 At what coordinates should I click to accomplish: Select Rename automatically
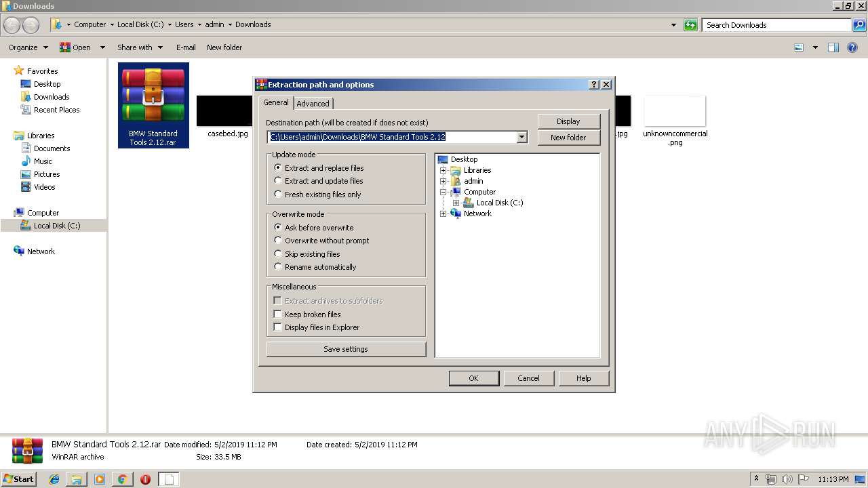point(315,267)
